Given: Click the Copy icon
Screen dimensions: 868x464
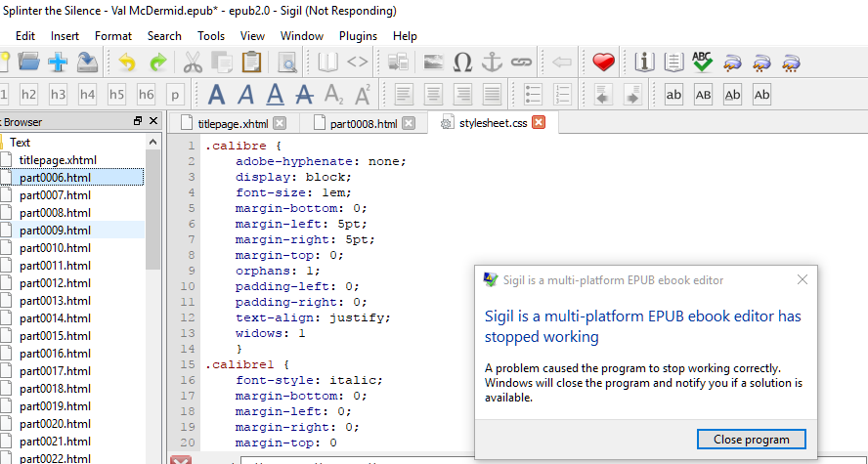Looking at the screenshot, I should (223, 63).
